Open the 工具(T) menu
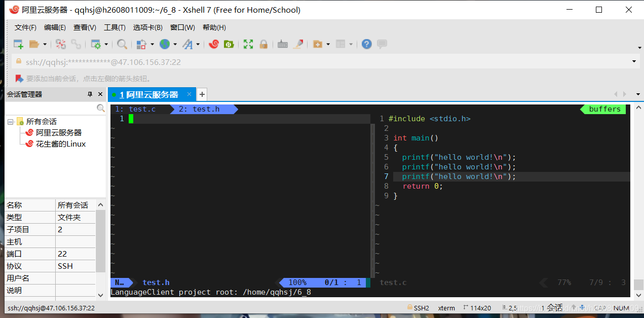Viewport: 644px width, 318px height. pyautogui.click(x=115, y=27)
